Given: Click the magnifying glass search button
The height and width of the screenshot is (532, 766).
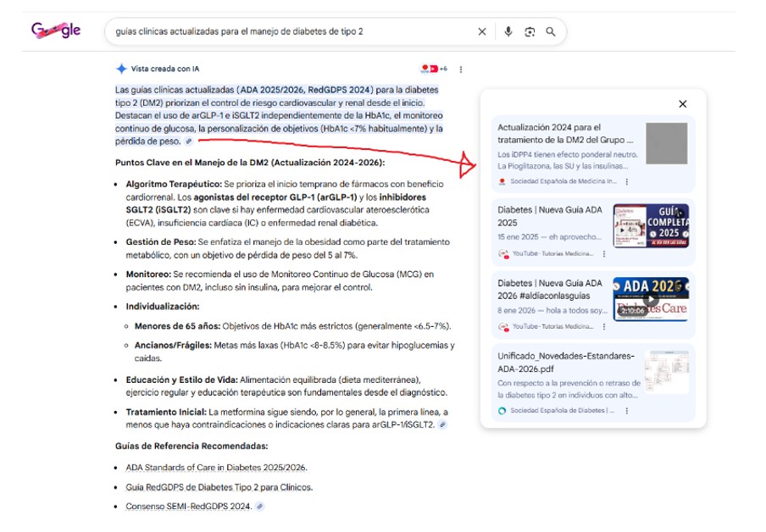Looking at the screenshot, I should point(551,32).
